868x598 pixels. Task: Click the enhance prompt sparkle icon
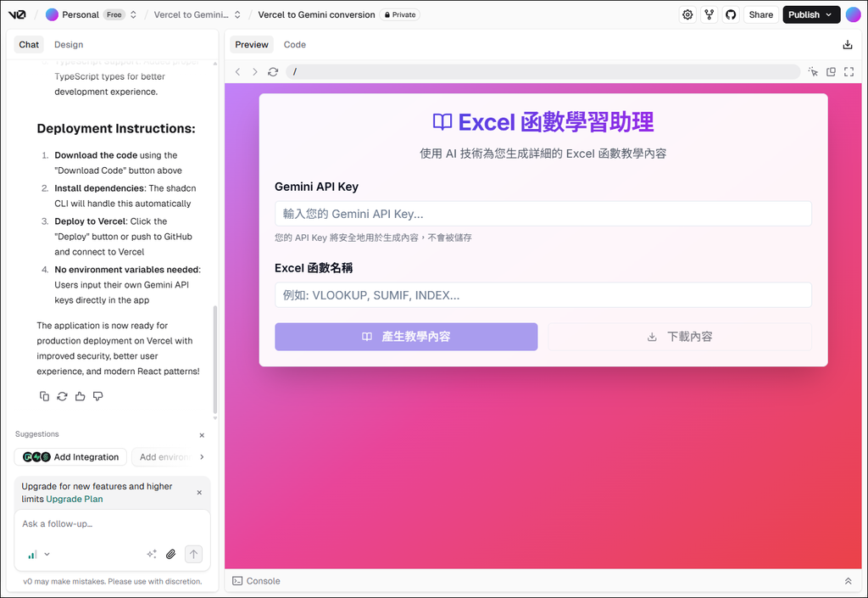pos(152,554)
